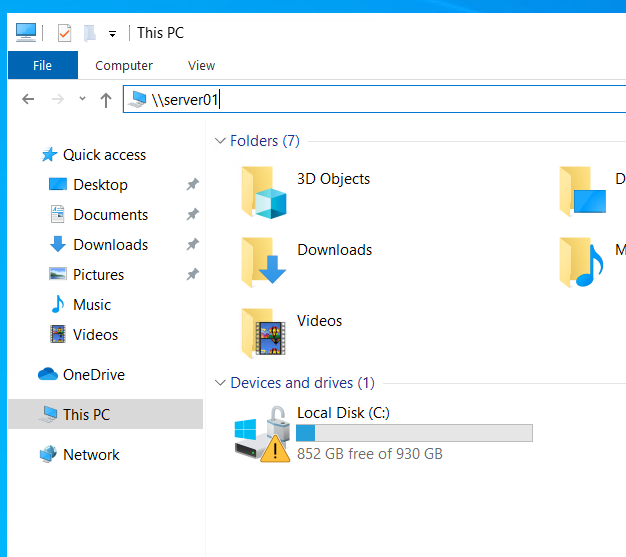Collapse the Folders (7) group chevron
The image size is (626, 557).
pos(220,141)
